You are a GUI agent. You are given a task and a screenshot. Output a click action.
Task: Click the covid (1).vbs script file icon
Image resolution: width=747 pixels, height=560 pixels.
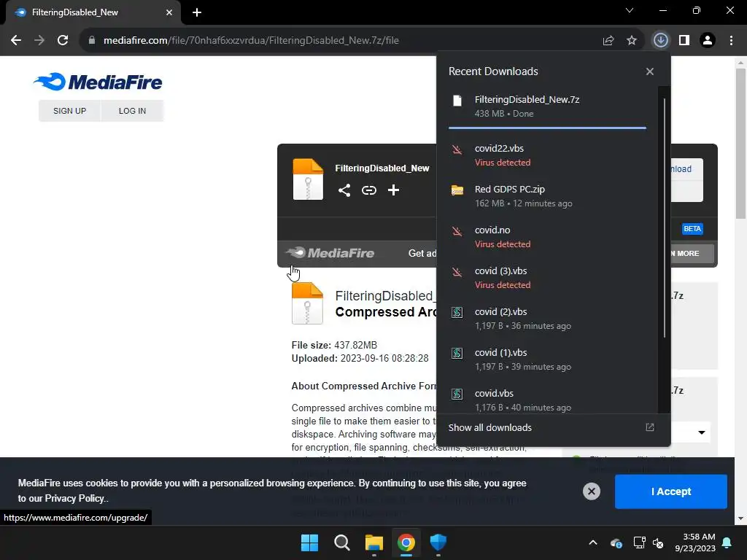click(x=457, y=354)
